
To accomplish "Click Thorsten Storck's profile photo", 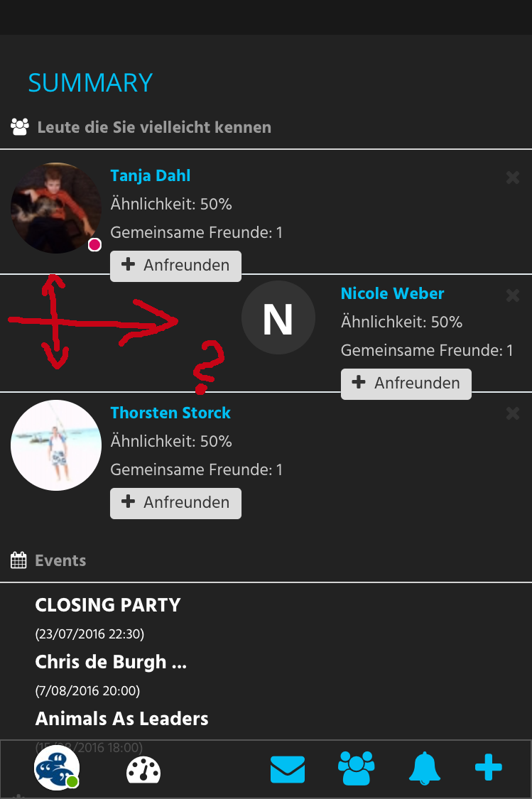I will point(55,445).
